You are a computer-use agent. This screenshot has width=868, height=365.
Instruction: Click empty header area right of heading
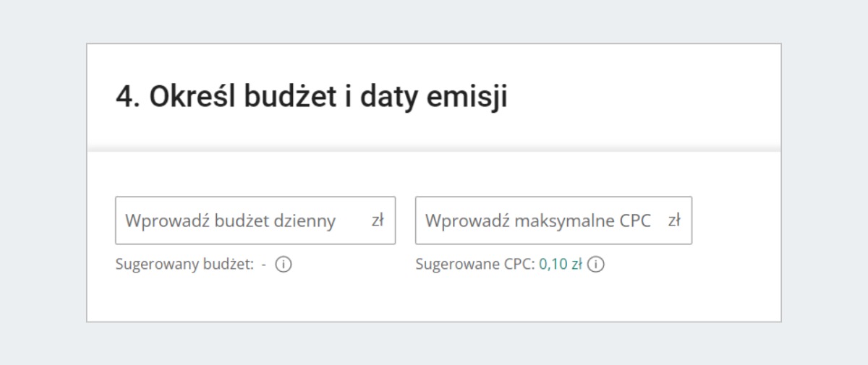[651, 97]
